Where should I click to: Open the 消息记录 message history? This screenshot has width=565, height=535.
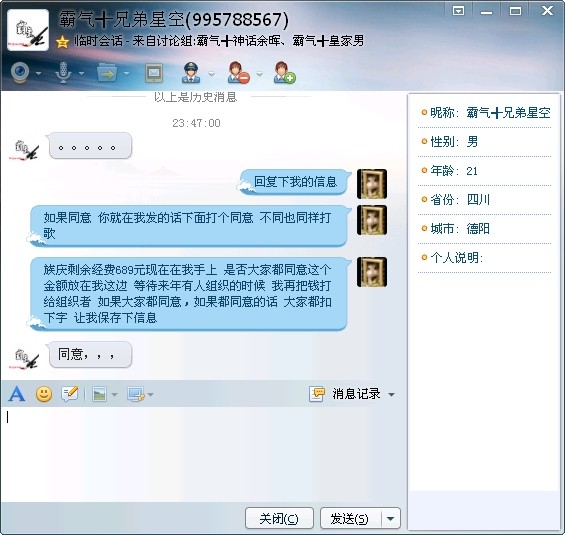point(345,394)
